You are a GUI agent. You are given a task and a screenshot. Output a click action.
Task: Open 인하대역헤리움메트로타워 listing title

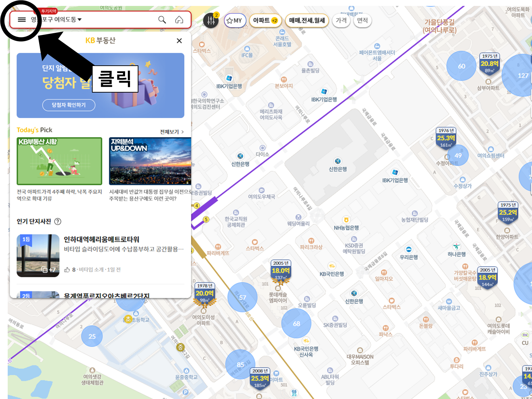coord(101,239)
